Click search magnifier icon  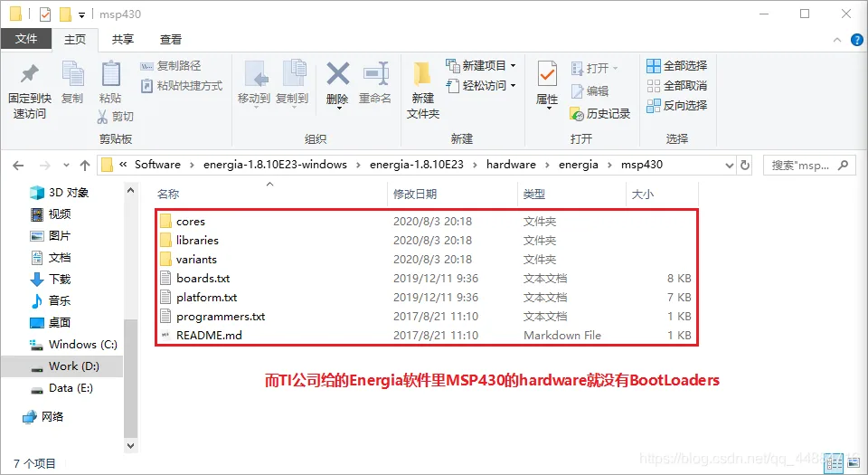pos(843,165)
